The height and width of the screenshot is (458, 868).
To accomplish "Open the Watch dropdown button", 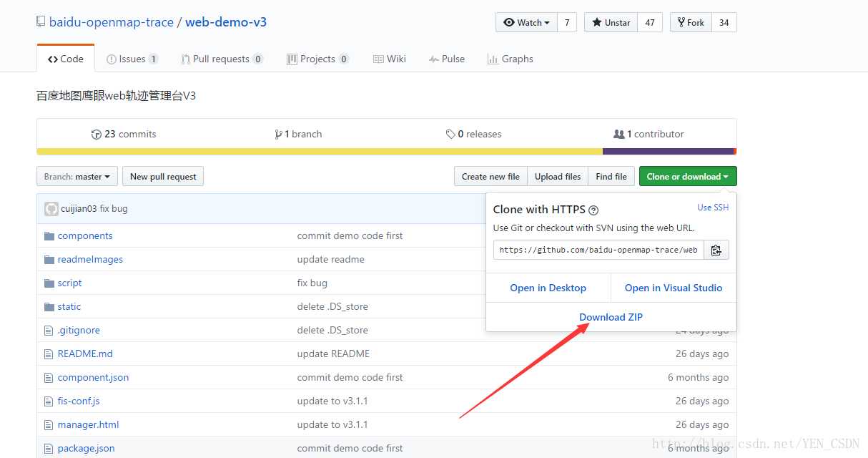I will tap(526, 22).
